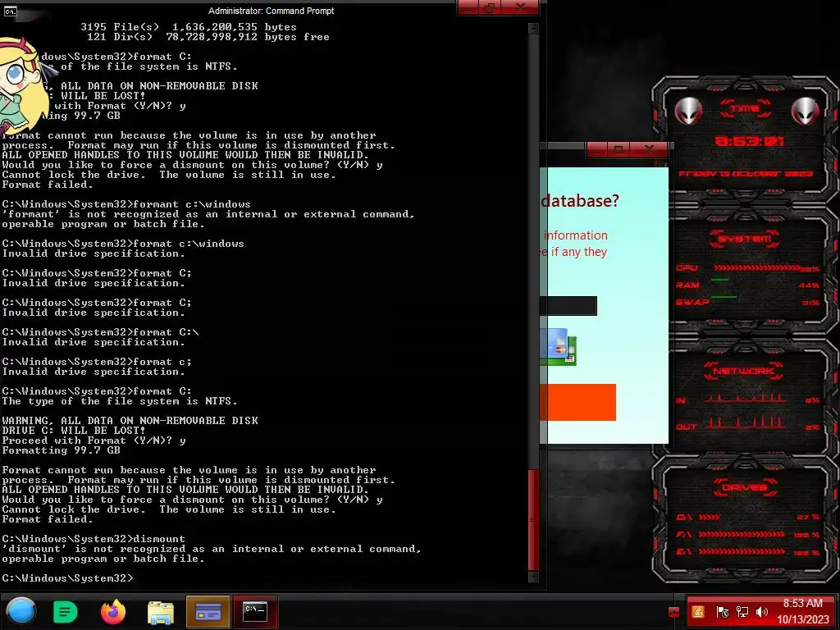
Task: Open the Command Prompt title bar system icon
Action: 10,11
